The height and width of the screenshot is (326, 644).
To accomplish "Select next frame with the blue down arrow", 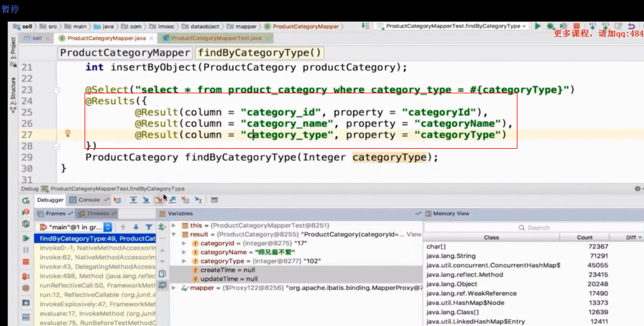I will (x=135, y=227).
